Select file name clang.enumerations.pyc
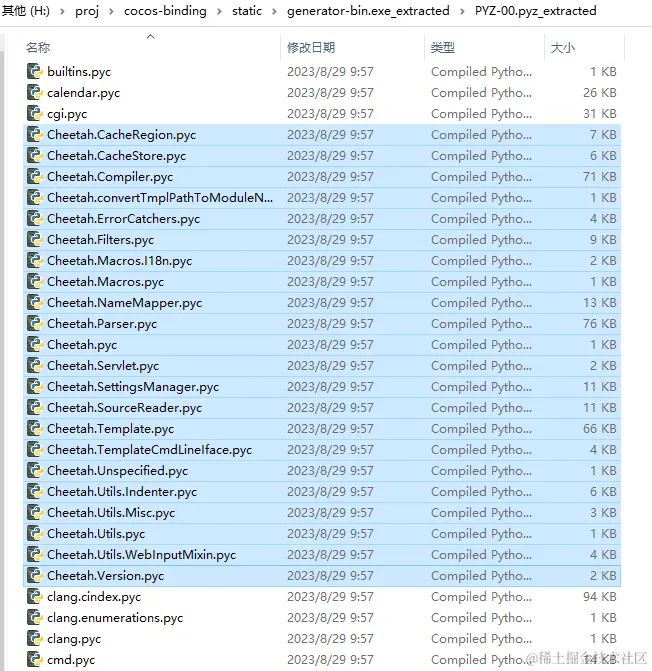 click(x=115, y=618)
